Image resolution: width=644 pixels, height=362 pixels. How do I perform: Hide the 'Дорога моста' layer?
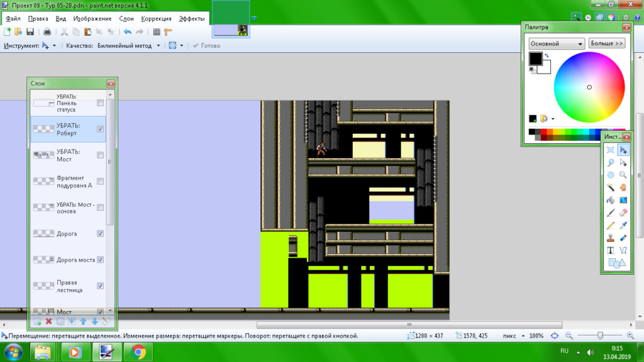click(x=100, y=260)
